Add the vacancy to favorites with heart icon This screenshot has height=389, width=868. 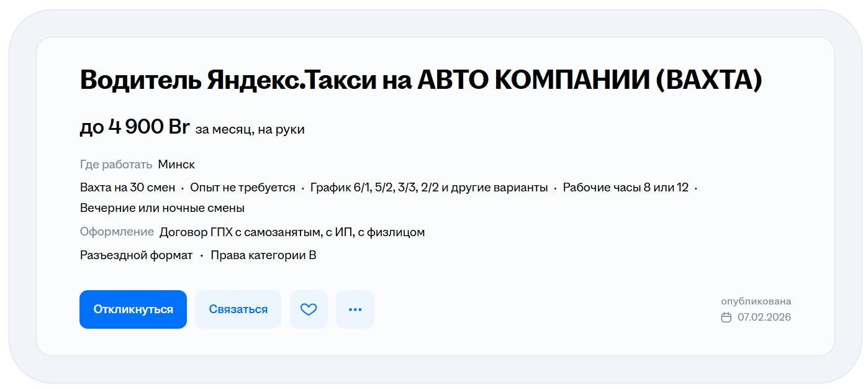(x=309, y=309)
